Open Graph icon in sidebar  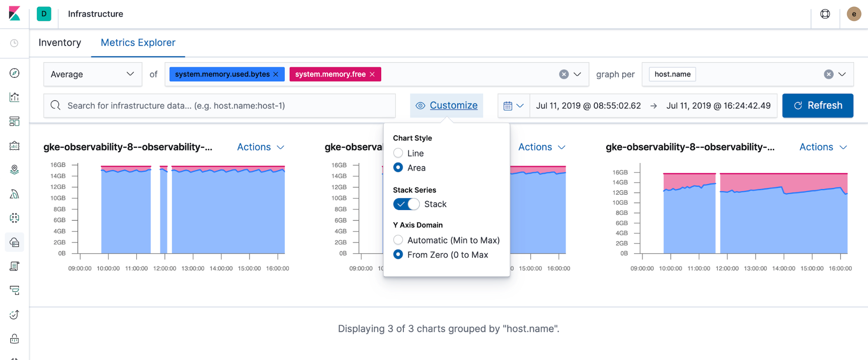coord(14,218)
